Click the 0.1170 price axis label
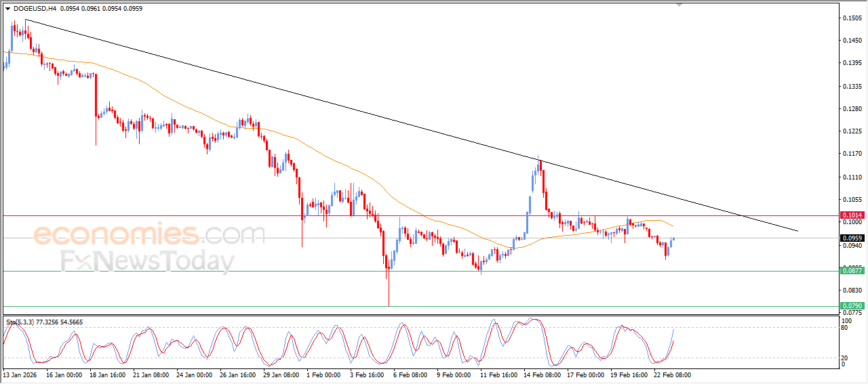Image resolution: width=868 pixels, height=384 pixels. pos(852,154)
